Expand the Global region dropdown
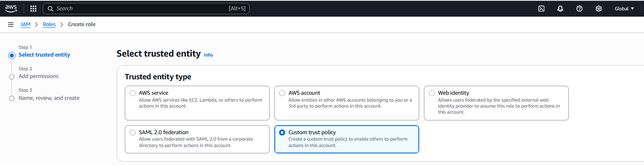The height and width of the screenshot is (165, 644). [624, 9]
